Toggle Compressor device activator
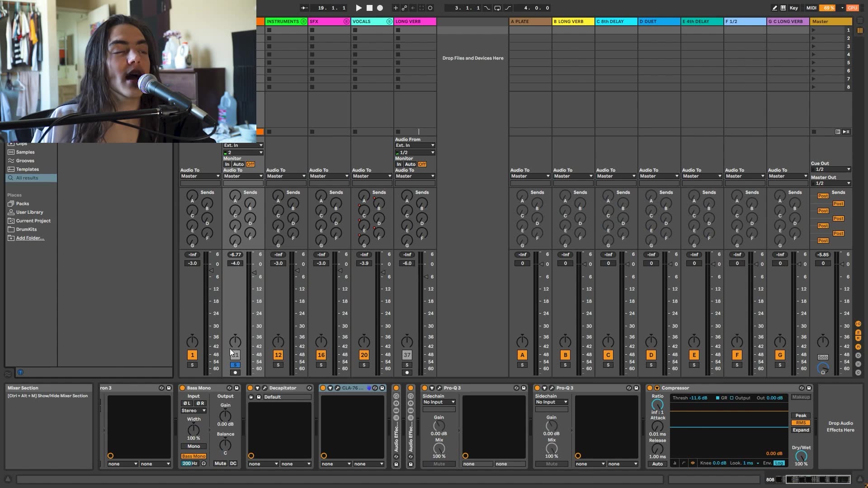868x488 pixels. (x=650, y=388)
